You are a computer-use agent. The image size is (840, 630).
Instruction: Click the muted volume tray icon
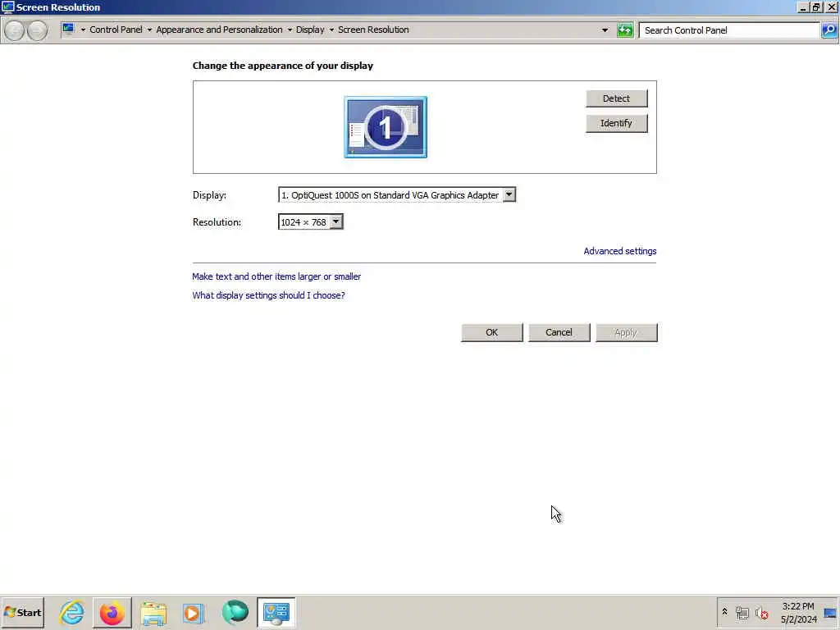[762, 613]
